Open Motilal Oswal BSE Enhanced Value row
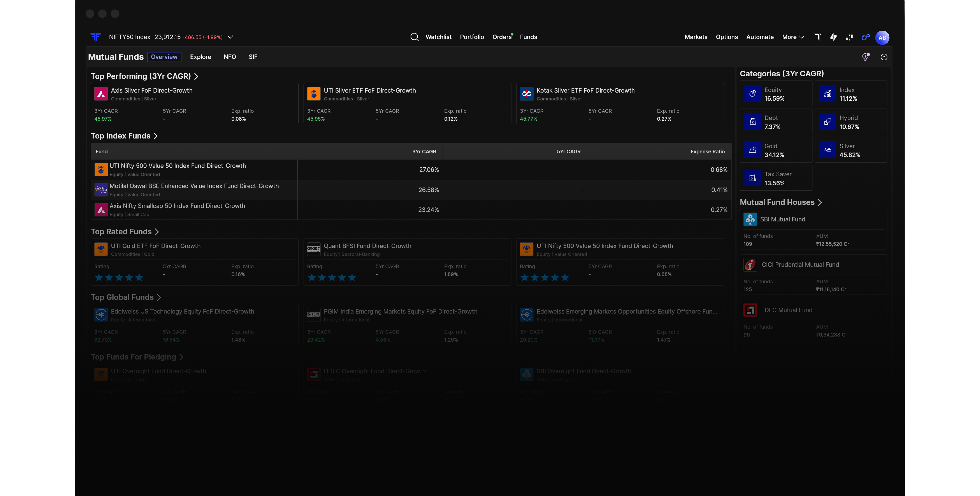Viewport: 980px width, 496px height. pyautogui.click(x=411, y=190)
